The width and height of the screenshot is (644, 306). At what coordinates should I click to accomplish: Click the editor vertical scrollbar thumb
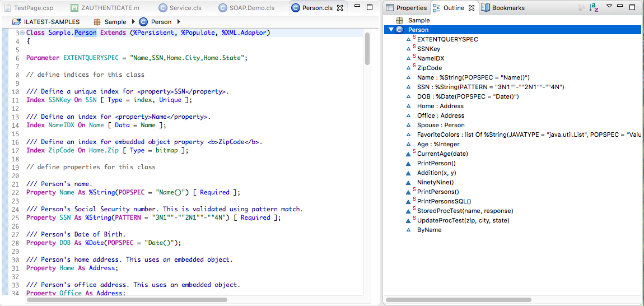point(367,48)
